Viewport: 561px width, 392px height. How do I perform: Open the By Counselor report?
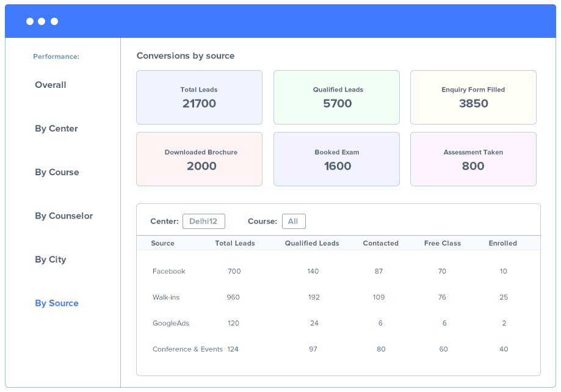click(63, 216)
